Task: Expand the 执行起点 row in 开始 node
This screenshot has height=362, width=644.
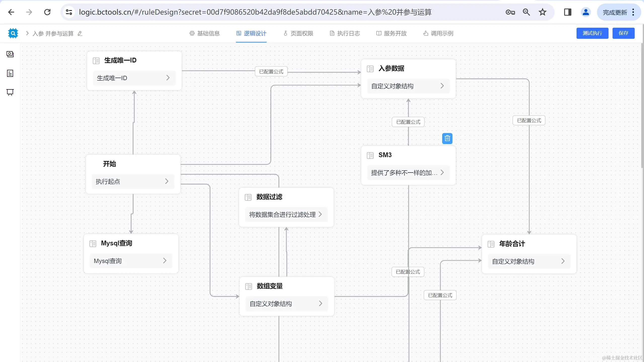Action: [167, 181]
